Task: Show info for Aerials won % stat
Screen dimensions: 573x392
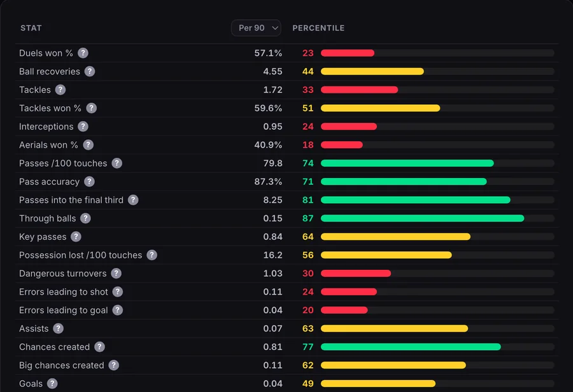Action: pos(88,145)
